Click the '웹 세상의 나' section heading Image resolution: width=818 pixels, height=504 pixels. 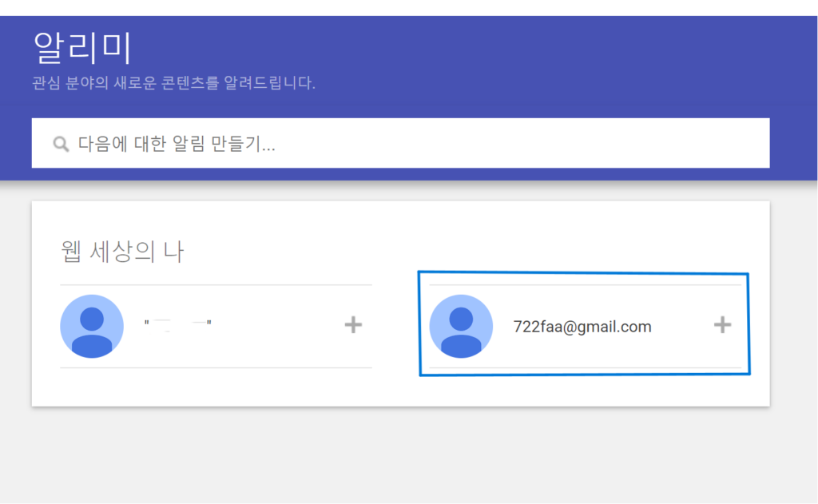click(x=122, y=252)
